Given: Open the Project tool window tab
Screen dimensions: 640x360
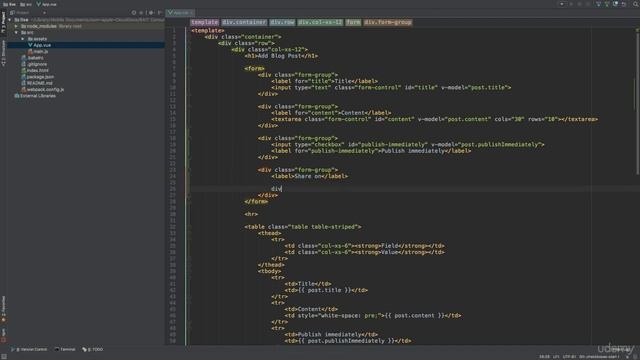Looking at the screenshot, I should tap(3, 23).
